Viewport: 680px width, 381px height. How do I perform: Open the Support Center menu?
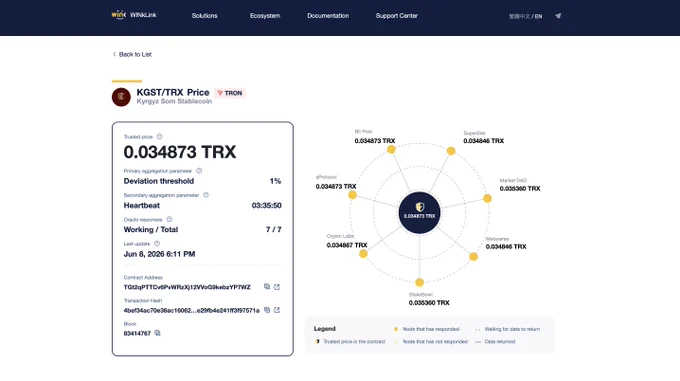click(x=396, y=16)
